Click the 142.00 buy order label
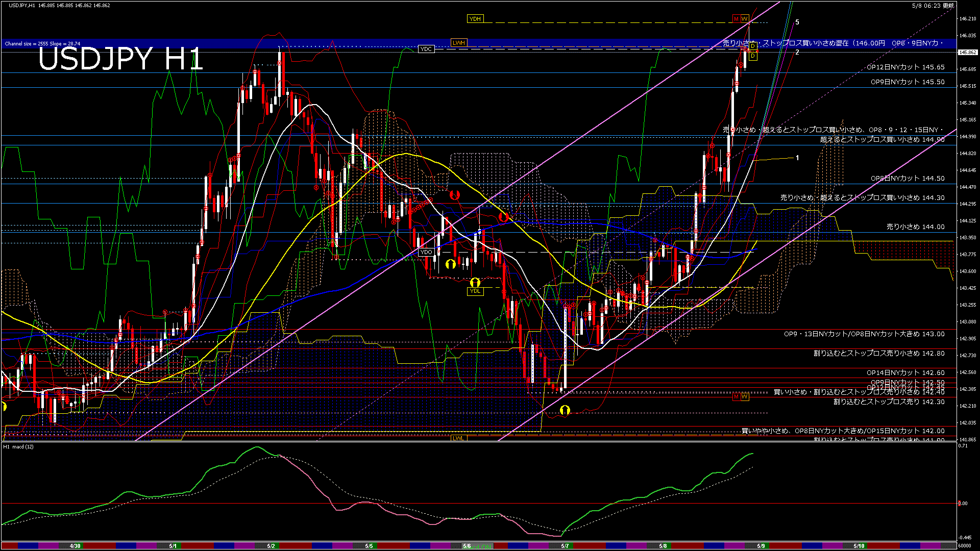 pos(843,431)
